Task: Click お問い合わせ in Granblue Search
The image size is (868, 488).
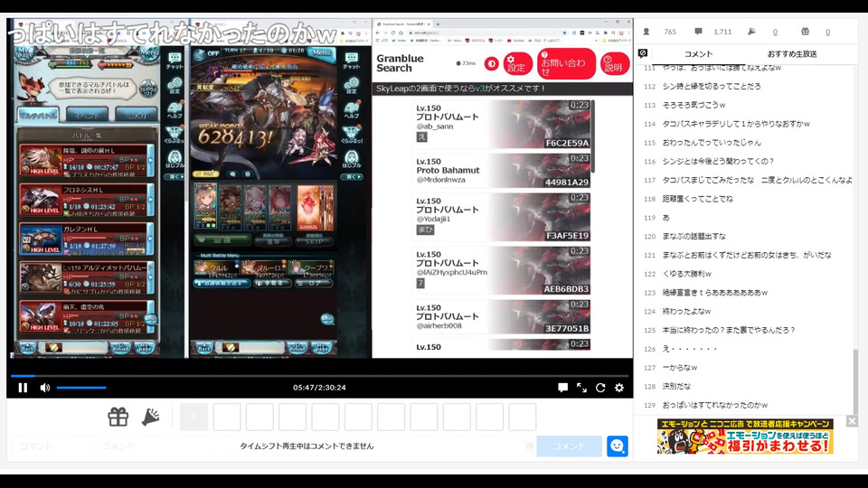Action: click(566, 63)
